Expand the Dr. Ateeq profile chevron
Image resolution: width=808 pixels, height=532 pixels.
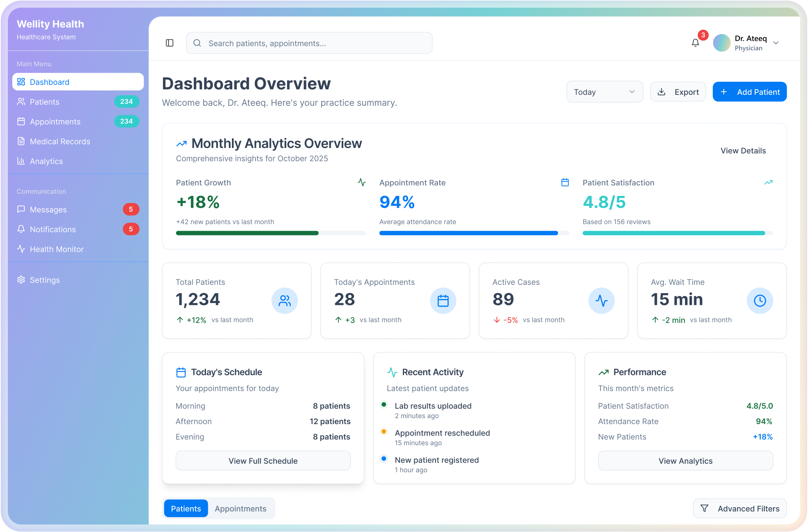(776, 43)
